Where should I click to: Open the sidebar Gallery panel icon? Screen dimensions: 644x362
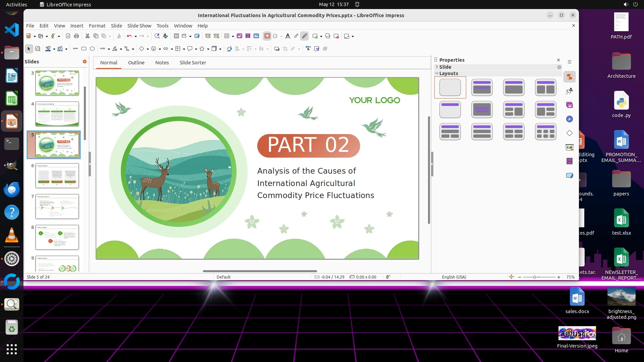[x=569, y=105]
